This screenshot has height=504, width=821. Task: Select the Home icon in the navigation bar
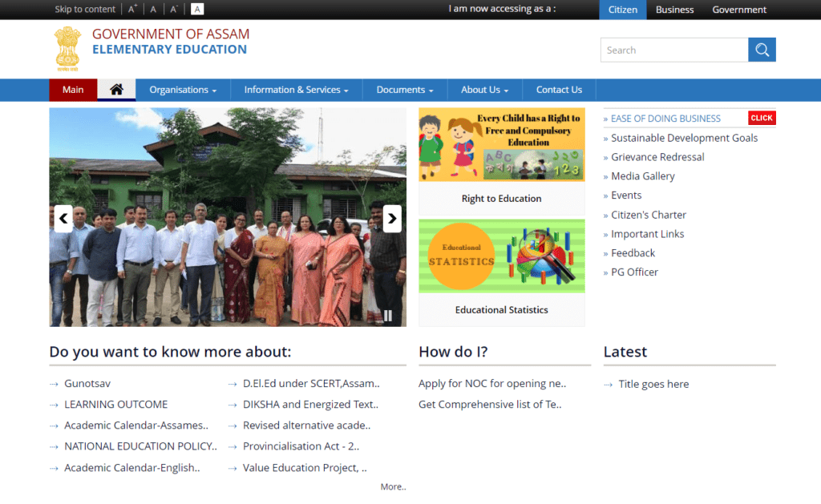point(116,89)
